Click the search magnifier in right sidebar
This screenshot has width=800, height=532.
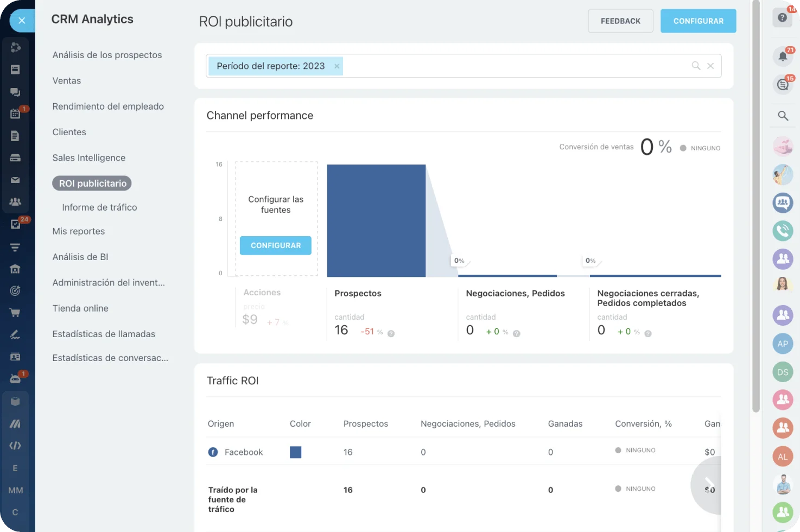[x=783, y=116]
